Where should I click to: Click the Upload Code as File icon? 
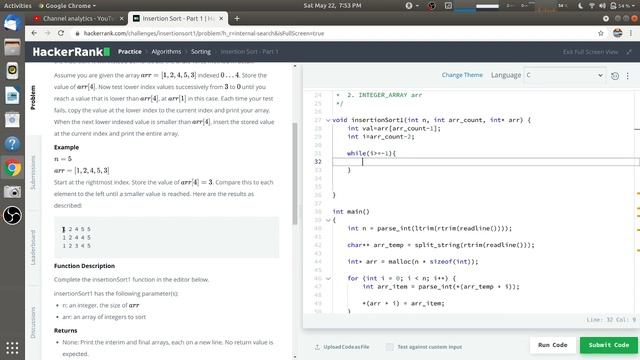coord(317,347)
